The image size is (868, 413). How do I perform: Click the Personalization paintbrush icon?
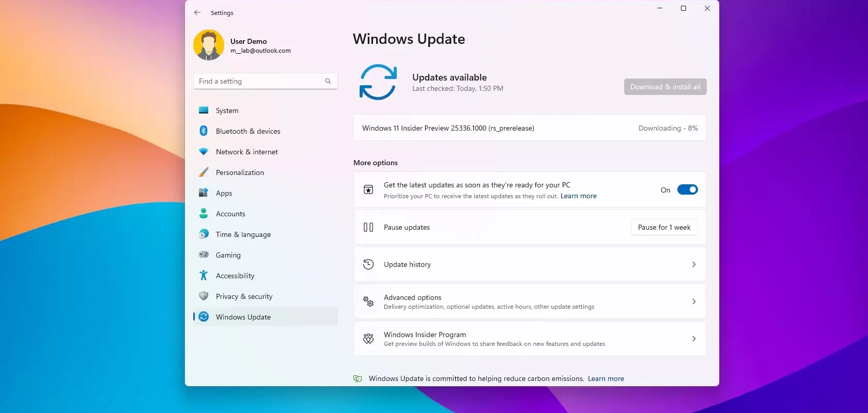pos(204,172)
